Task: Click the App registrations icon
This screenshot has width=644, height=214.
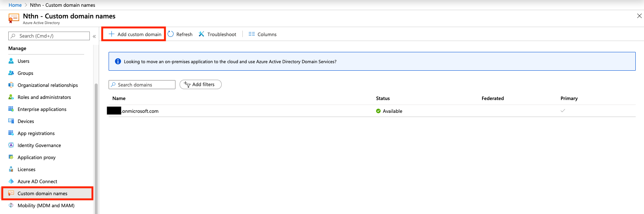Action: point(11,133)
